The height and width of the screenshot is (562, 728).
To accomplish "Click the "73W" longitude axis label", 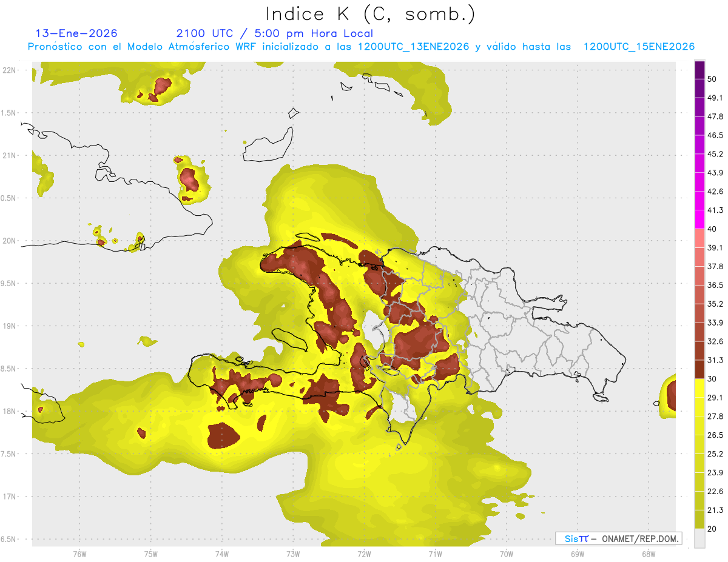I will point(293,553).
